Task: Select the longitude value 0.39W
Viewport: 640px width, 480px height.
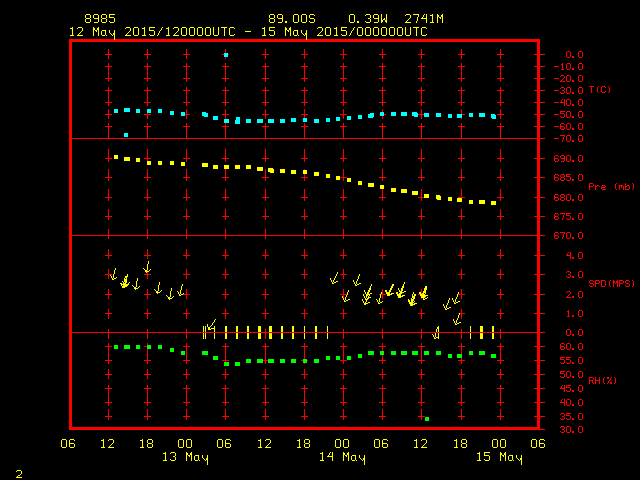Action: coord(368,19)
